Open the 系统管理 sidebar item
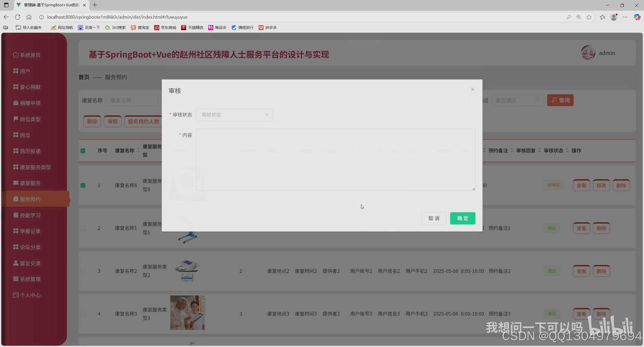Image resolution: width=644 pixels, height=347 pixels. click(x=30, y=279)
